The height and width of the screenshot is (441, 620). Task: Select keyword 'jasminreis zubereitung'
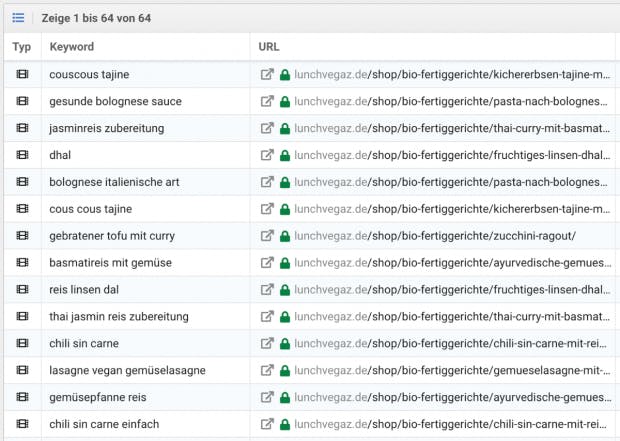pyautogui.click(x=107, y=128)
